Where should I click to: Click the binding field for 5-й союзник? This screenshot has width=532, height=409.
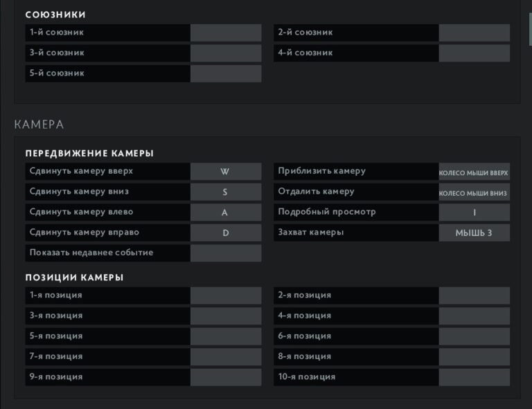click(x=226, y=73)
